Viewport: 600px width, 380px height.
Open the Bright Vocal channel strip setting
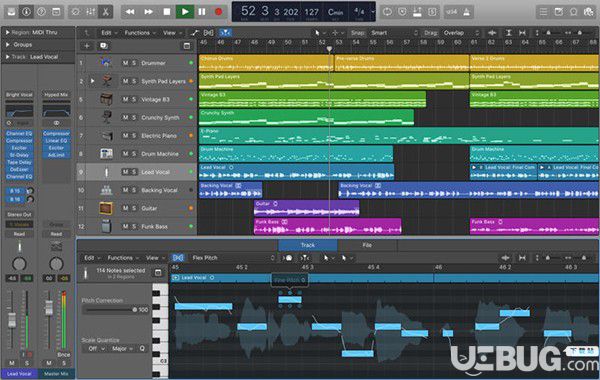tap(19, 95)
